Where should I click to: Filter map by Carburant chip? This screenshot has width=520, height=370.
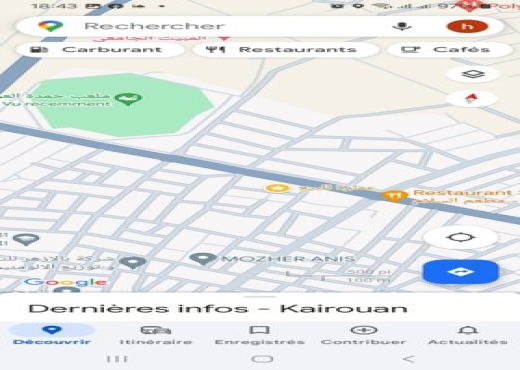[100, 50]
